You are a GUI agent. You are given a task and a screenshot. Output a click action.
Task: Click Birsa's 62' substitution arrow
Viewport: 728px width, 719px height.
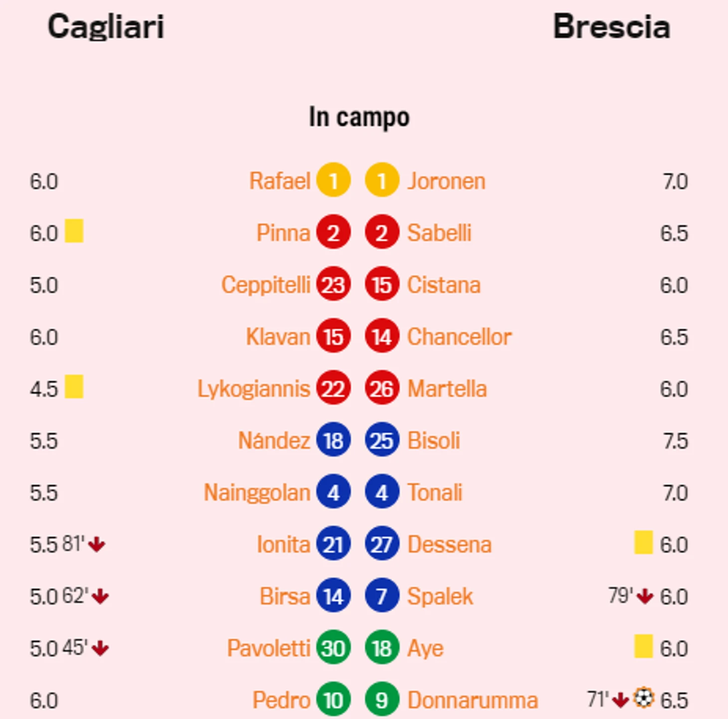pos(100,596)
